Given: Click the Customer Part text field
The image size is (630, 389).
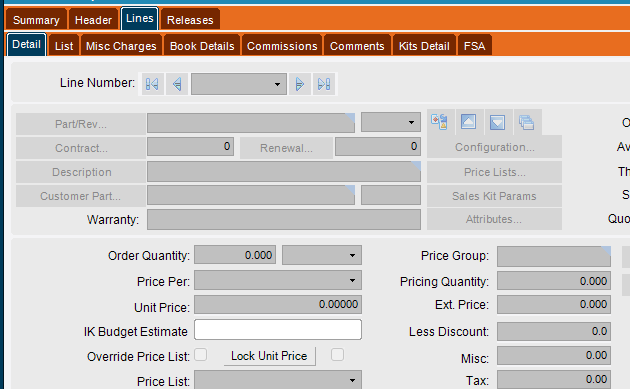Looking at the screenshot, I should 251,195.
